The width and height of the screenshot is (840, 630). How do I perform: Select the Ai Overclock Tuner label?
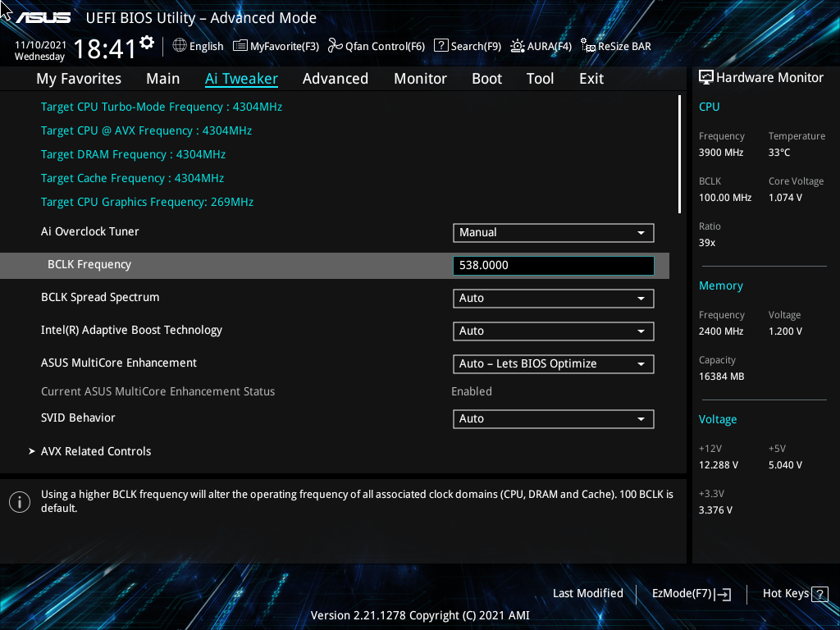[x=90, y=231]
